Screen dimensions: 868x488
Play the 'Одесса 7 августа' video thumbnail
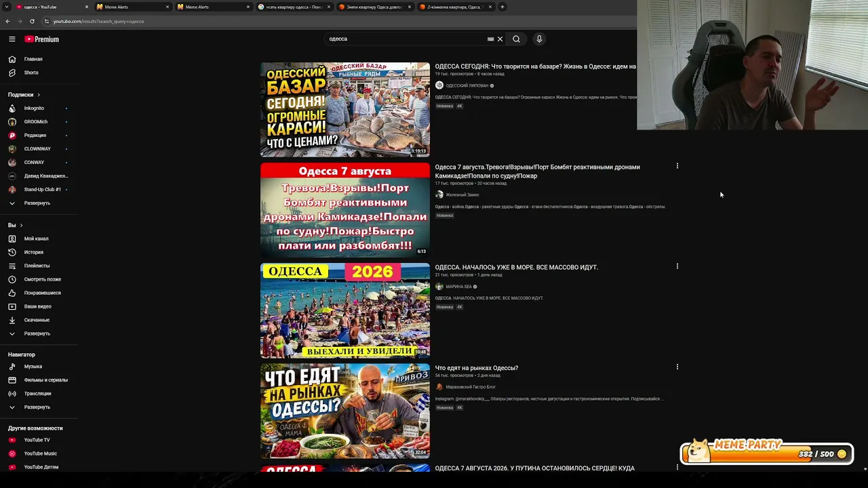(x=345, y=210)
